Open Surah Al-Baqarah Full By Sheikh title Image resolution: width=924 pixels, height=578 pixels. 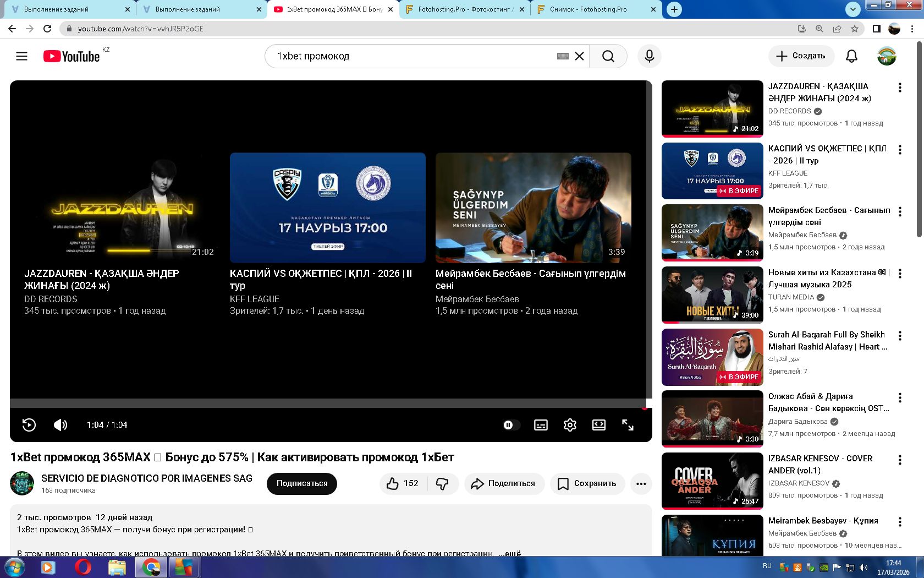828,341
